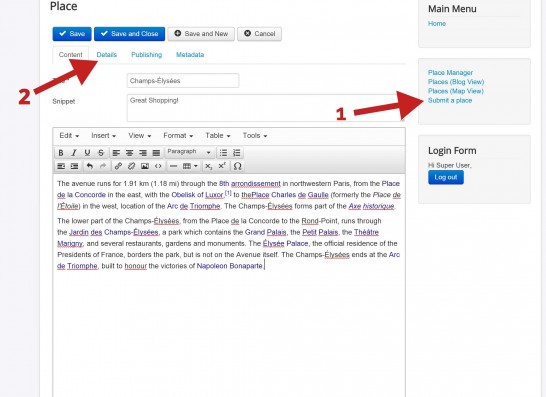Apply superscript formatting
The width and height of the screenshot is (546, 397).
pos(222,166)
